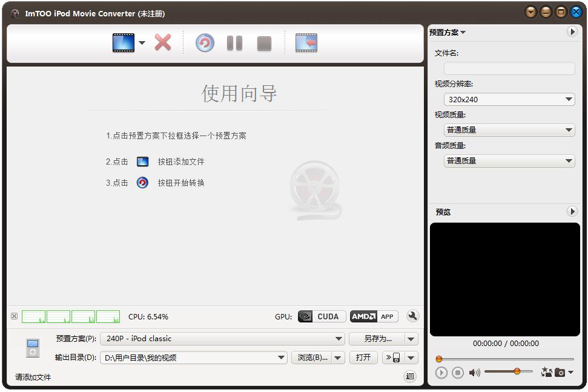Enable NVIDIA CUDA GPU acceleration
588x392 pixels.
point(321,316)
